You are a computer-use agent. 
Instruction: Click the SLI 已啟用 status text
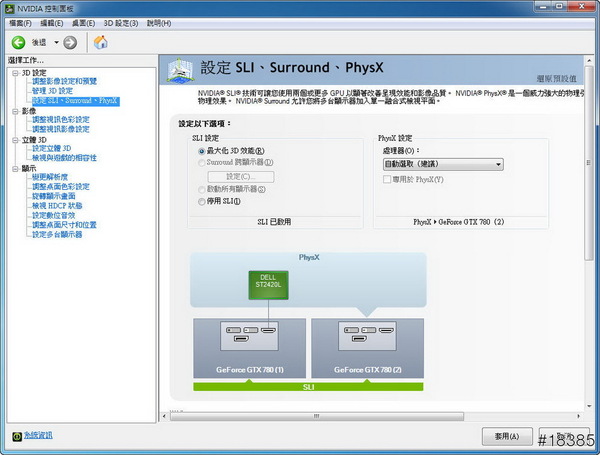(x=274, y=222)
